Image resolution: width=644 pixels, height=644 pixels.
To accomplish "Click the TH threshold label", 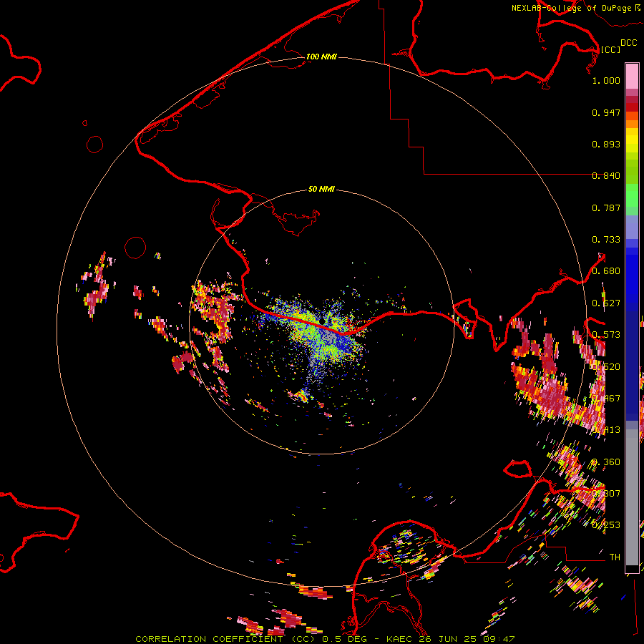I will (x=615, y=557).
